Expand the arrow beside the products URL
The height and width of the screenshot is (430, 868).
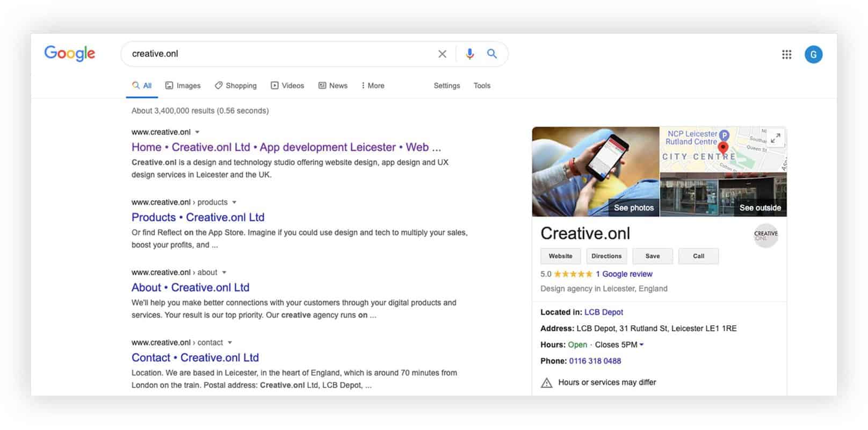(x=234, y=203)
